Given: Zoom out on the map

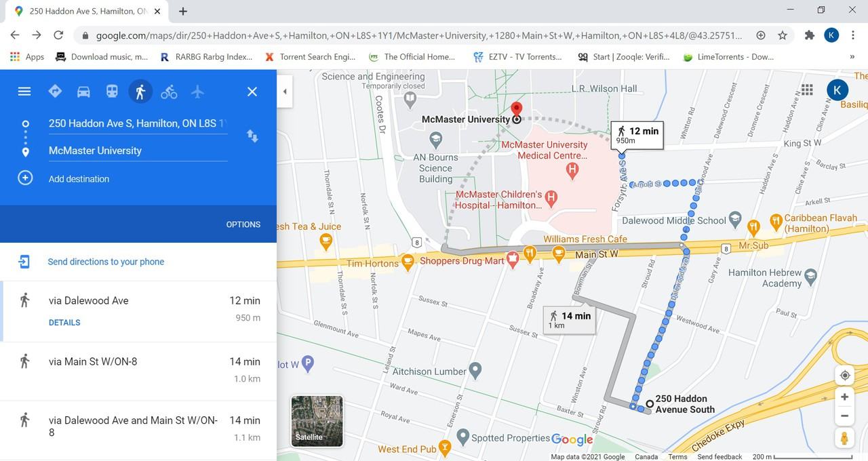Looking at the screenshot, I should click(x=844, y=416).
